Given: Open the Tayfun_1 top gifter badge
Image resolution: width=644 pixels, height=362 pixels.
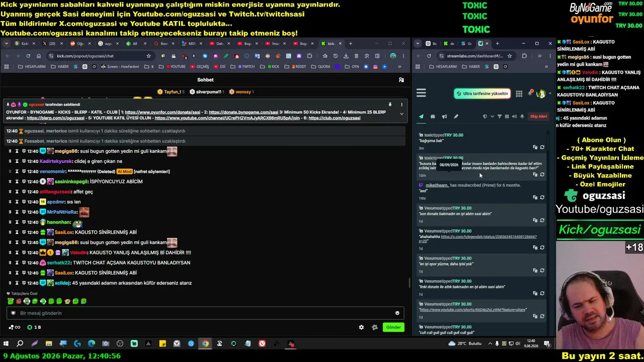Looking at the screenshot, I should click(171, 92).
